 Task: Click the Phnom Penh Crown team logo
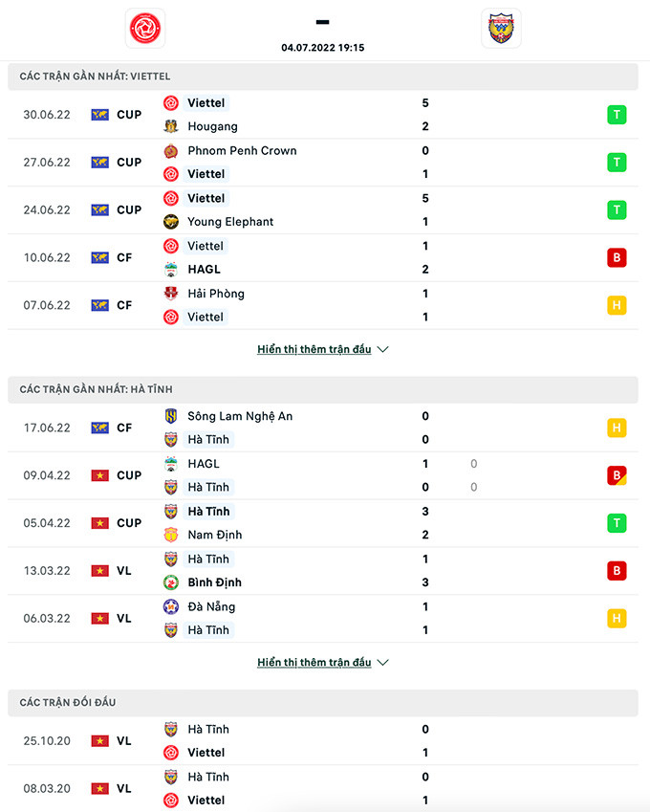[x=171, y=150]
